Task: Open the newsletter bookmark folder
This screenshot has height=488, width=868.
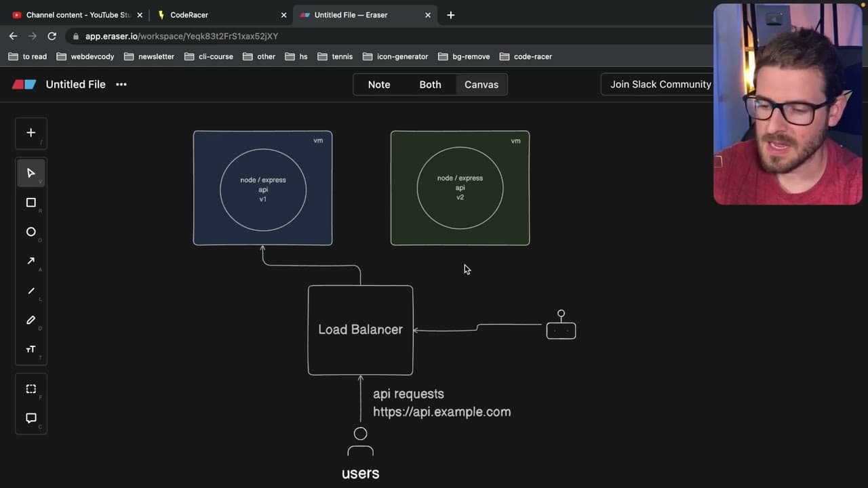Action: (149, 56)
